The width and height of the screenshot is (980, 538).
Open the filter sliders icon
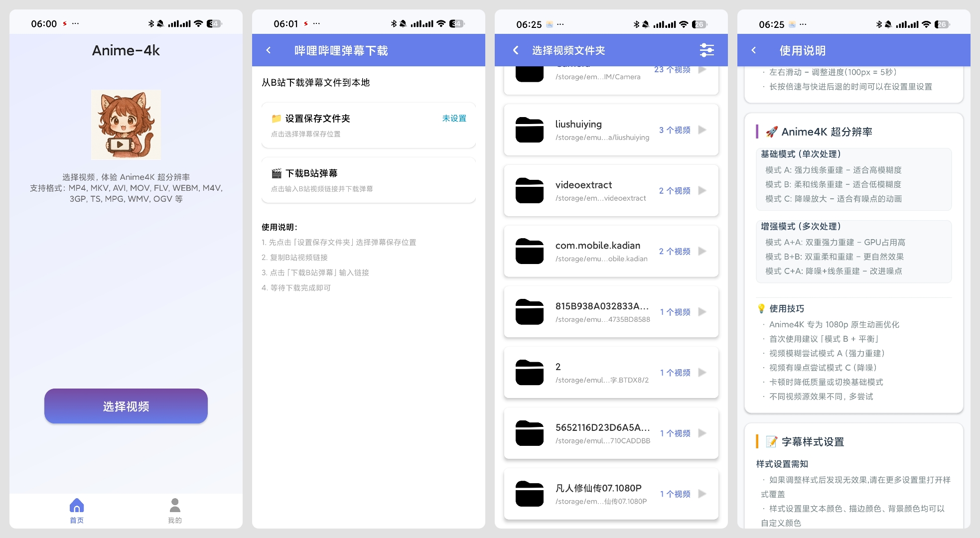tap(706, 50)
